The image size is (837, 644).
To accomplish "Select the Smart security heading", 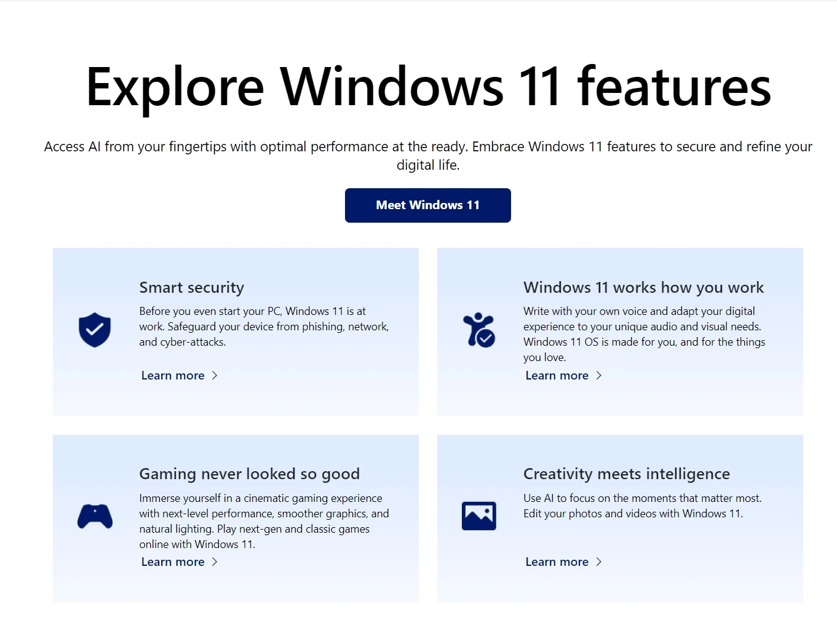I will 192,287.
